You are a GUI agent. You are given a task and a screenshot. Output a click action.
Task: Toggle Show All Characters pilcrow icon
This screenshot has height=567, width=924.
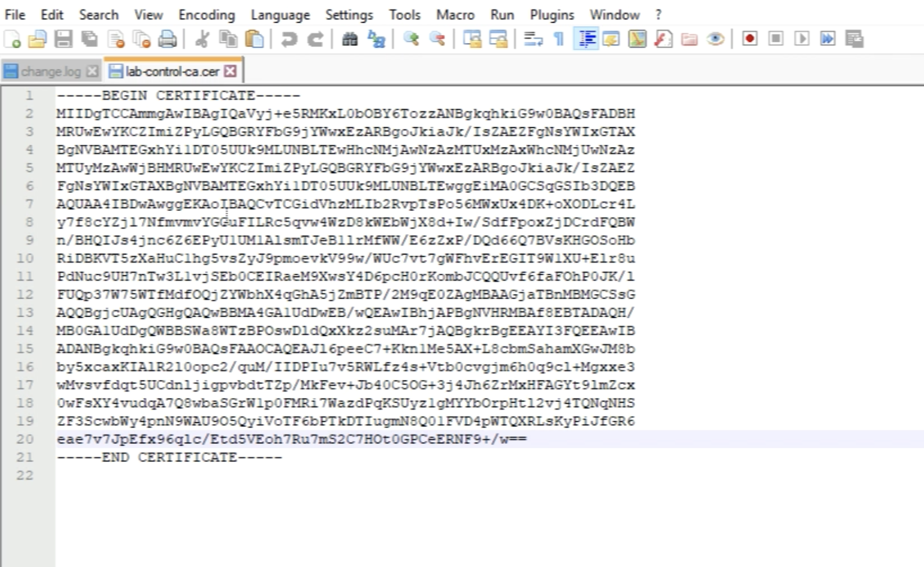tap(558, 39)
